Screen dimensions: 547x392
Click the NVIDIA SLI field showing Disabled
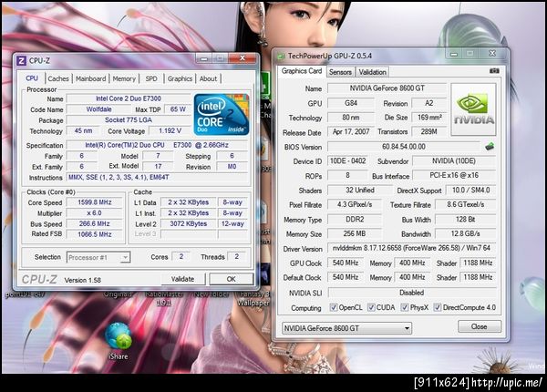coord(412,293)
